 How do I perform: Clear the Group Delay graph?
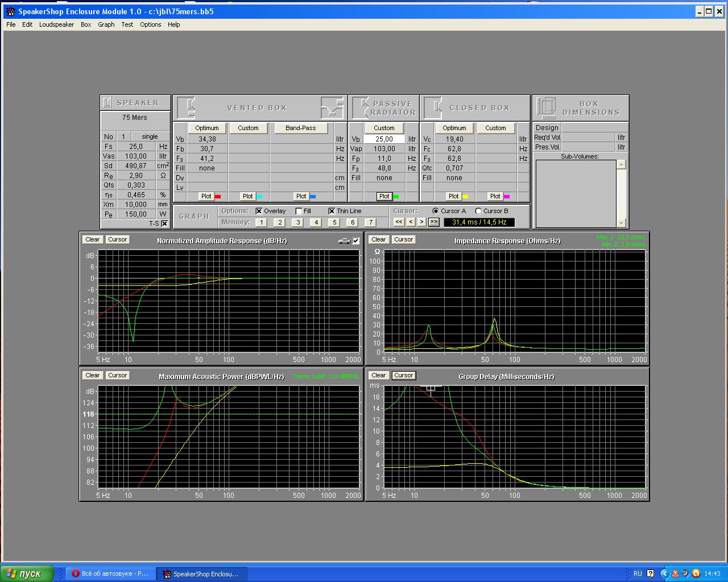pyautogui.click(x=379, y=375)
